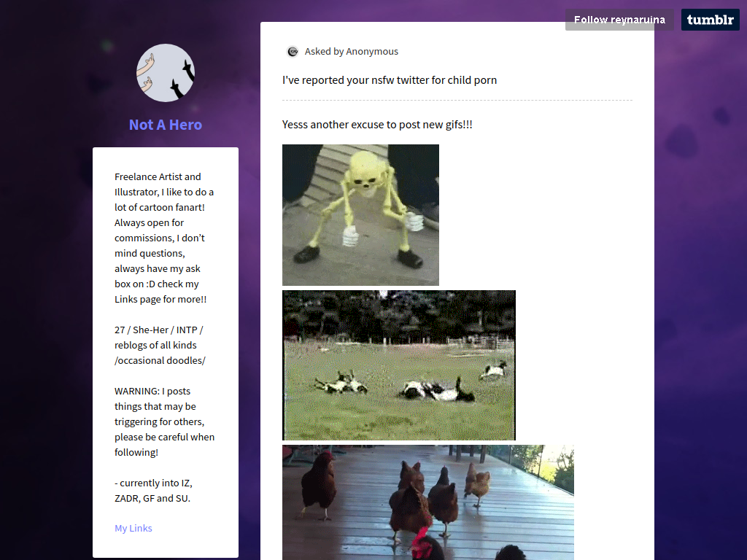Open the Not A Hero blog title
The width and height of the screenshot is (747, 560).
tap(166, 125)
